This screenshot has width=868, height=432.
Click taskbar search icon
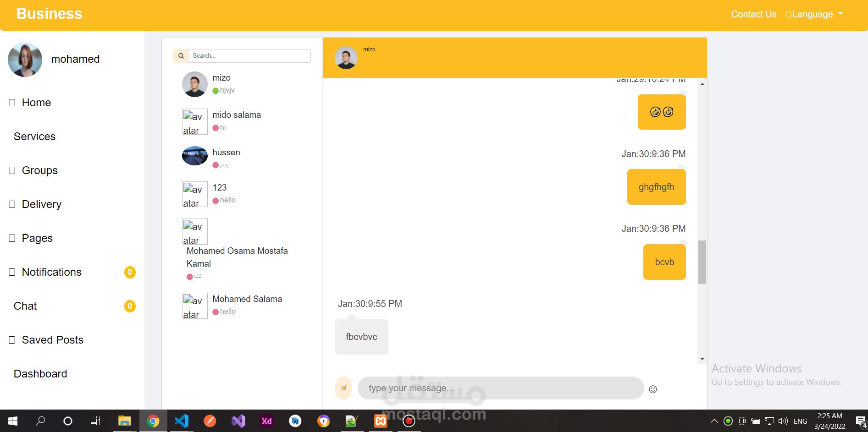(x=40, y=421)
